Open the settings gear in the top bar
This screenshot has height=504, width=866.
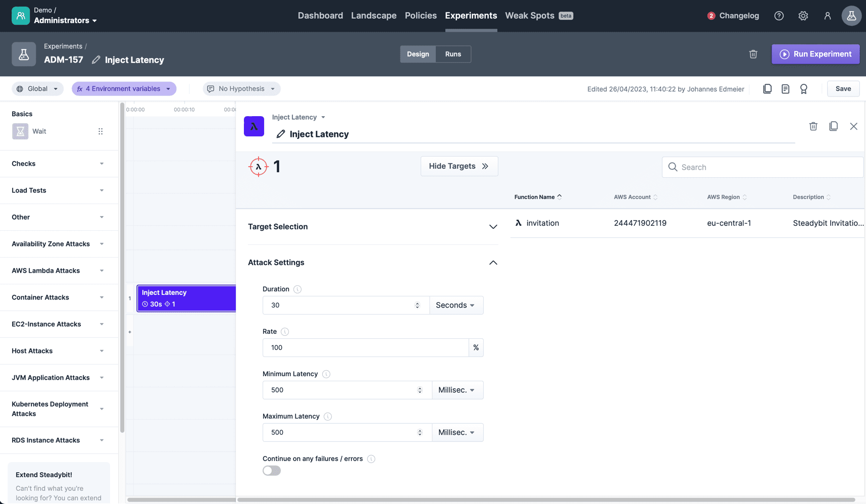pos(803,16)
